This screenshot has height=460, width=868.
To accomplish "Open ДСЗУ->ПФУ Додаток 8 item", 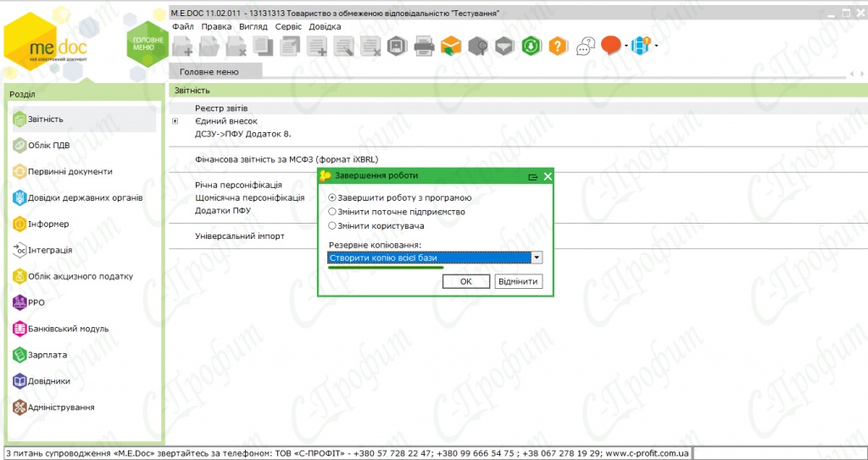I will pyautogui.click(x=243, y=134).
